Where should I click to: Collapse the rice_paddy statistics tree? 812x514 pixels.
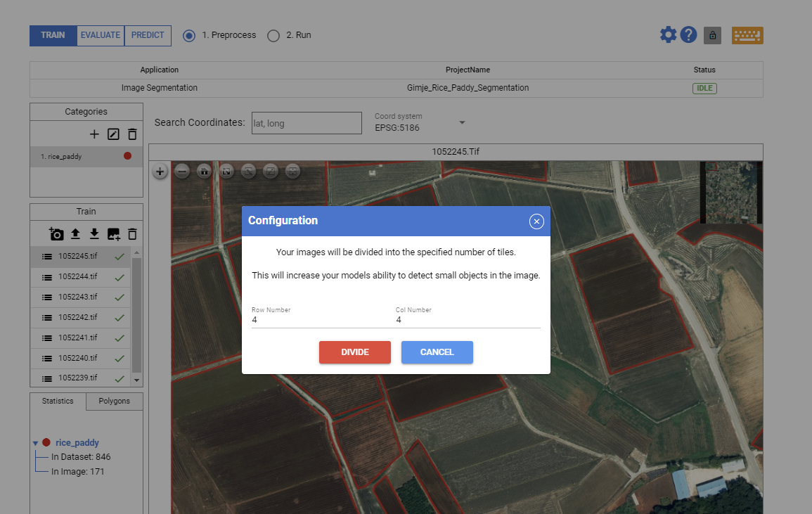point(35,442)
